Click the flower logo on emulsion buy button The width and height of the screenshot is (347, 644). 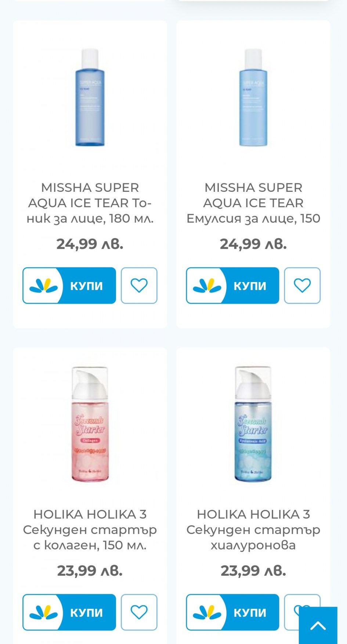(207, 286)
